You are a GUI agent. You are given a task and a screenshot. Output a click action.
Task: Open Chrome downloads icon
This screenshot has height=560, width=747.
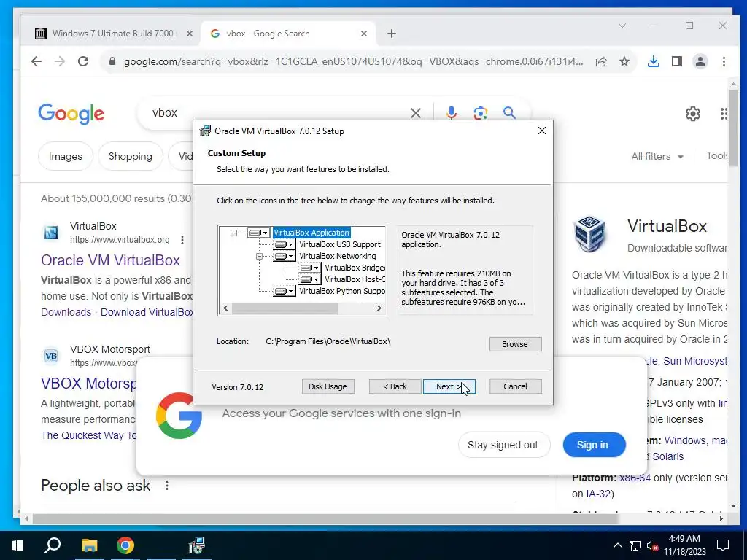point(654,61)
